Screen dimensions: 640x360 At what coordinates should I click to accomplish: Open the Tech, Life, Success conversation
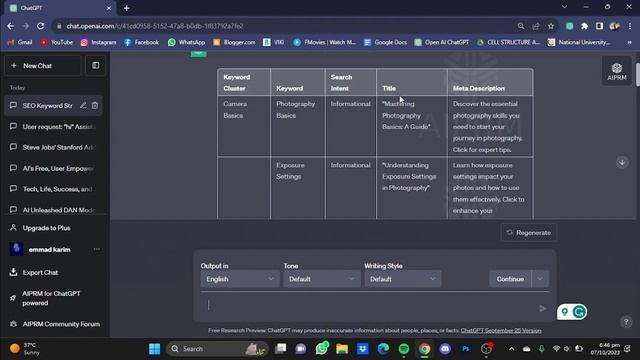pyautogui.click(x=53, y=189)
